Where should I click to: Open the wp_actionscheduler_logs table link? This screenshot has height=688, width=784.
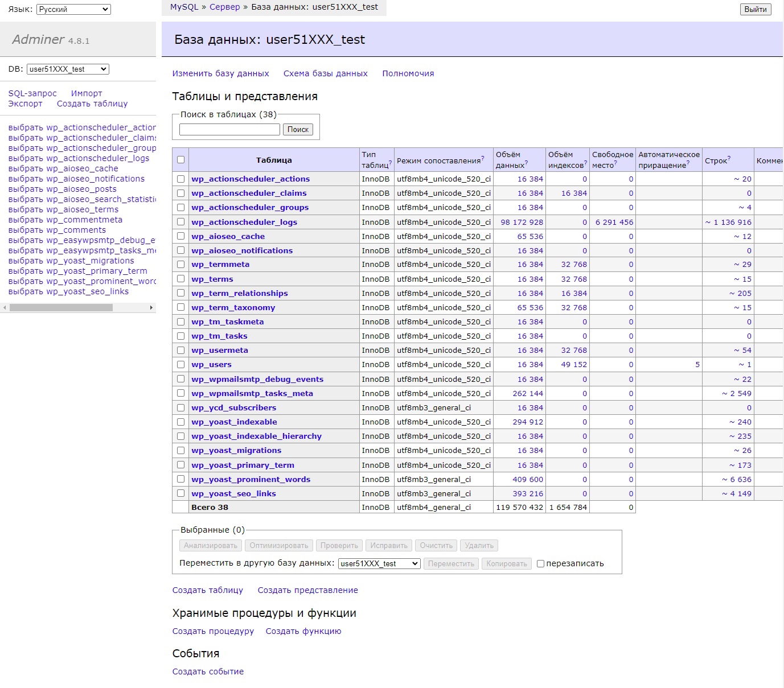click(244, 222)
